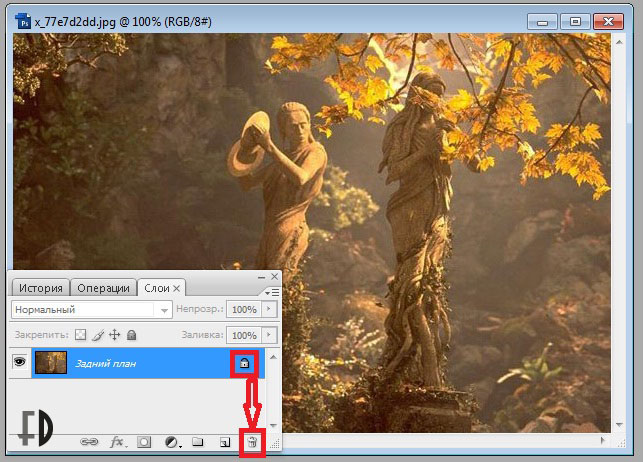Expand the Заливка fill slider arrow

pos(267,335)
